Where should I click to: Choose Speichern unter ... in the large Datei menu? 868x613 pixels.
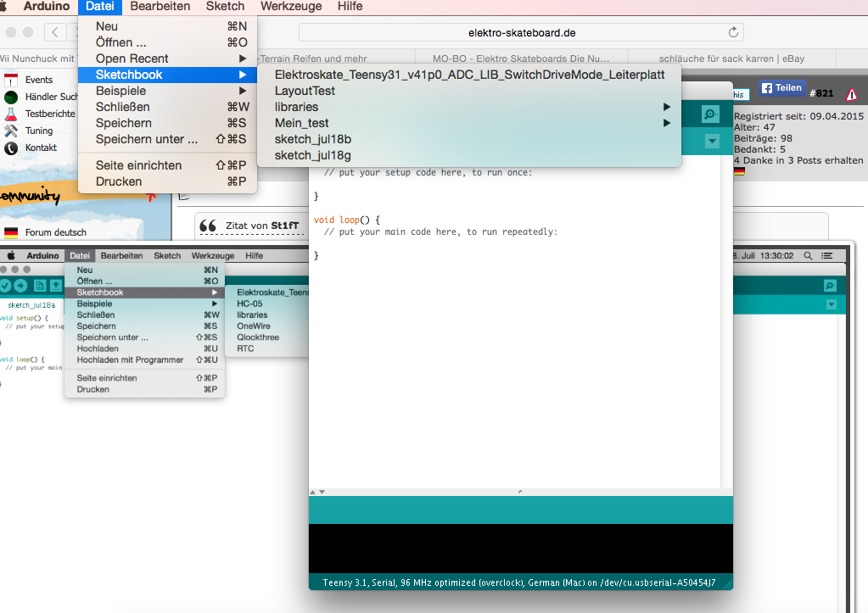[167, 139]
